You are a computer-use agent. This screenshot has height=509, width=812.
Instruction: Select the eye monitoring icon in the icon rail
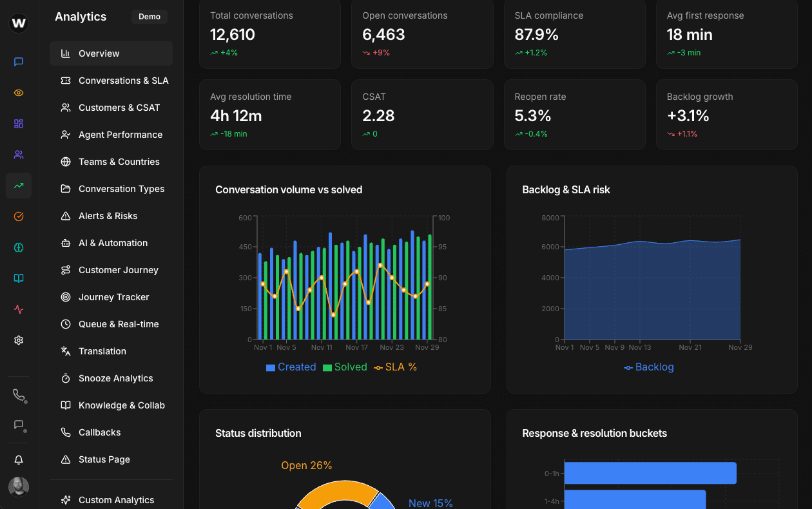(19, 93)
